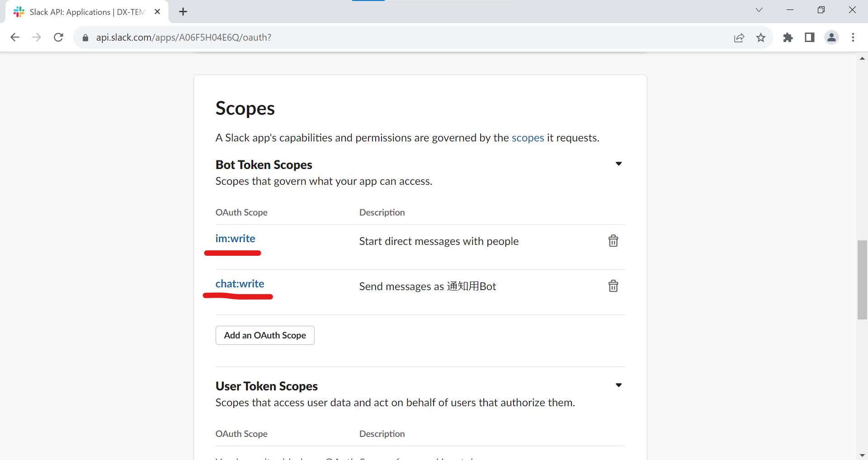Go back to the previous page

click(15, 38)
